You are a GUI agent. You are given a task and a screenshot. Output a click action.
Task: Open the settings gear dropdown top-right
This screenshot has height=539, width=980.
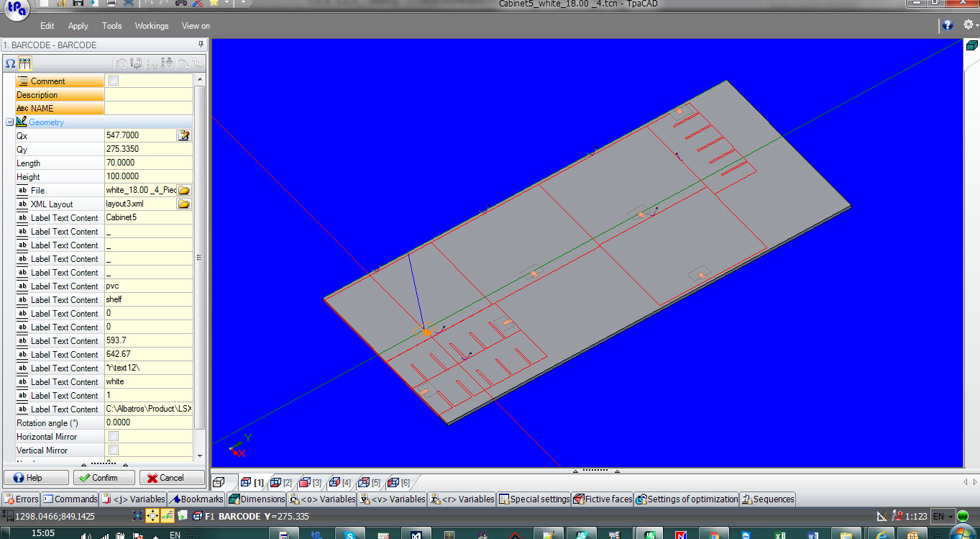pos(969,25)
